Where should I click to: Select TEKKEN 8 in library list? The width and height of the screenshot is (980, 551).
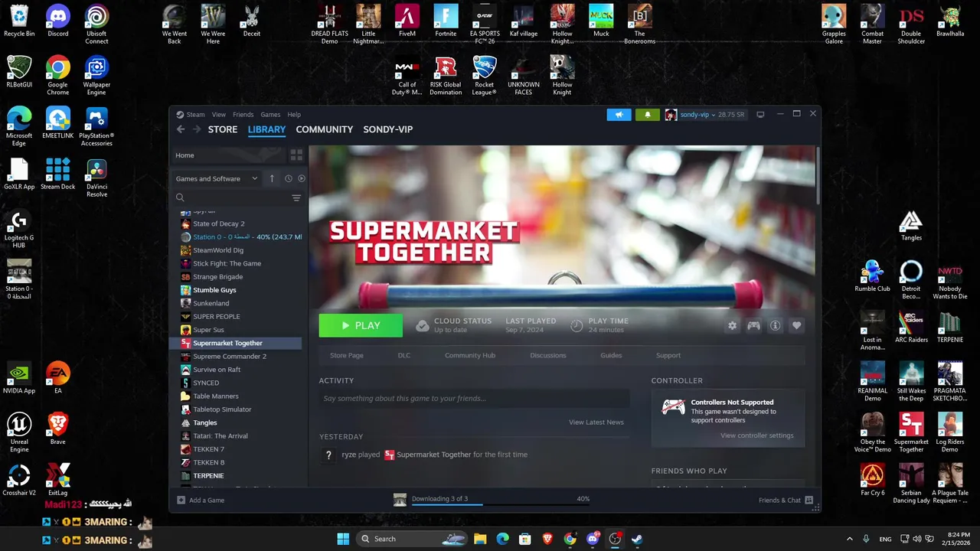pyautogui.click(x=209, y=462)
